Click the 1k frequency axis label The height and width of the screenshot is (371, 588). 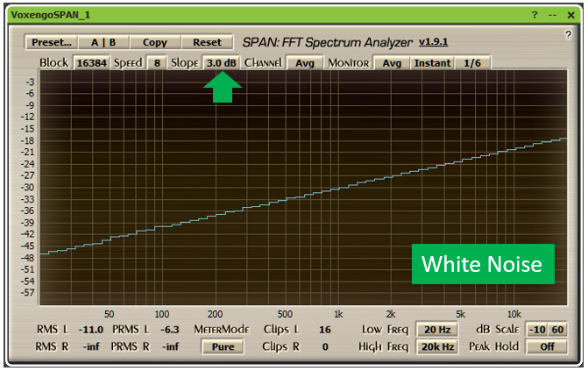click(338, 314)
